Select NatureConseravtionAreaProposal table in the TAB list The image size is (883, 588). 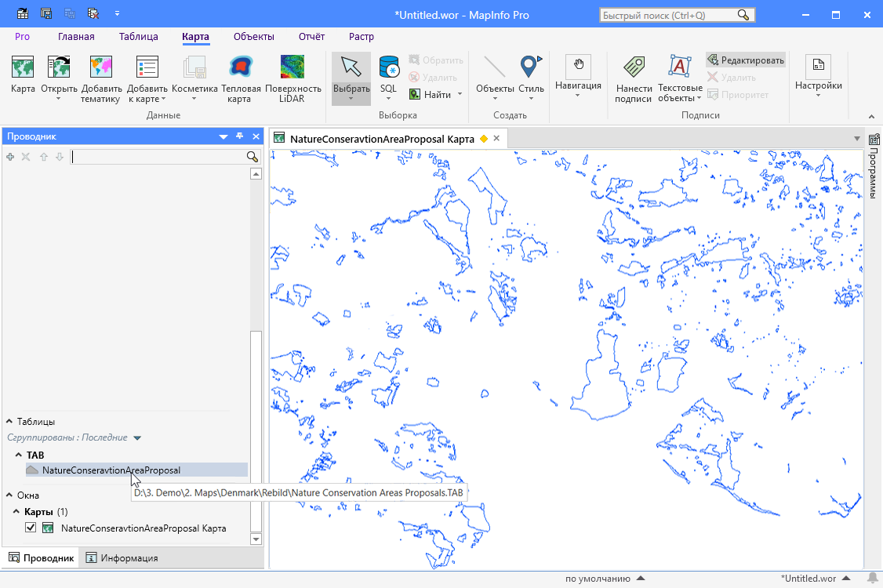[111, 470]
